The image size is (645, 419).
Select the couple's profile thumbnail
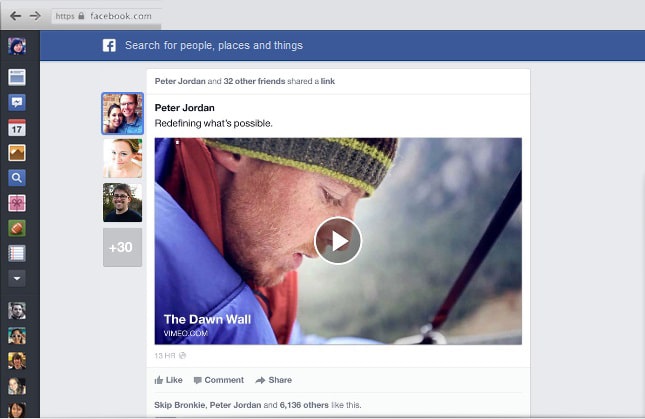122,113
